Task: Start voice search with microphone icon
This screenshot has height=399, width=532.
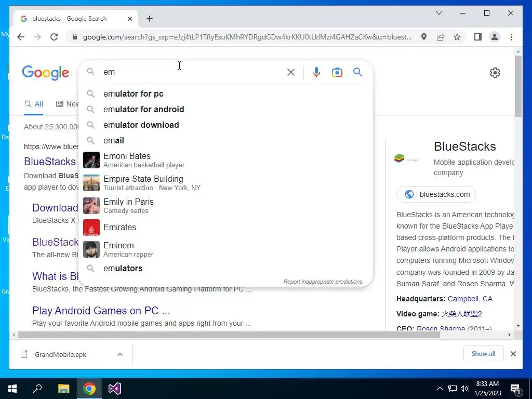Action: click(316, 72)
